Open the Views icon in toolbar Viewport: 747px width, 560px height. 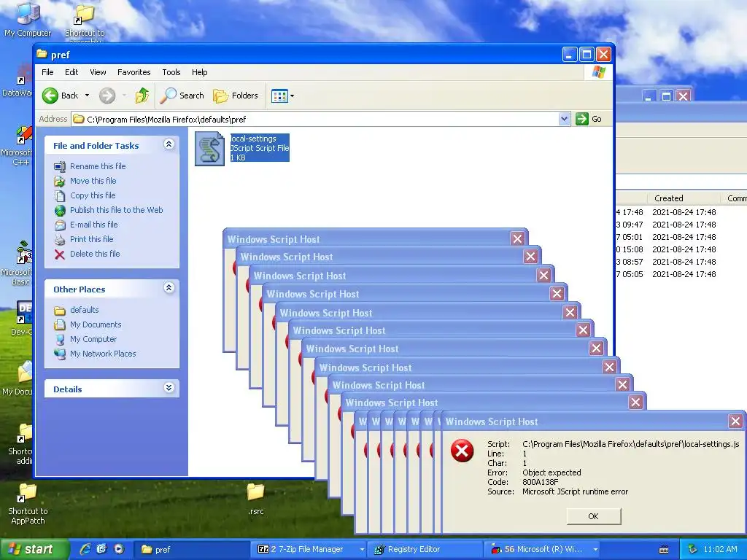(x=279, y=96)
